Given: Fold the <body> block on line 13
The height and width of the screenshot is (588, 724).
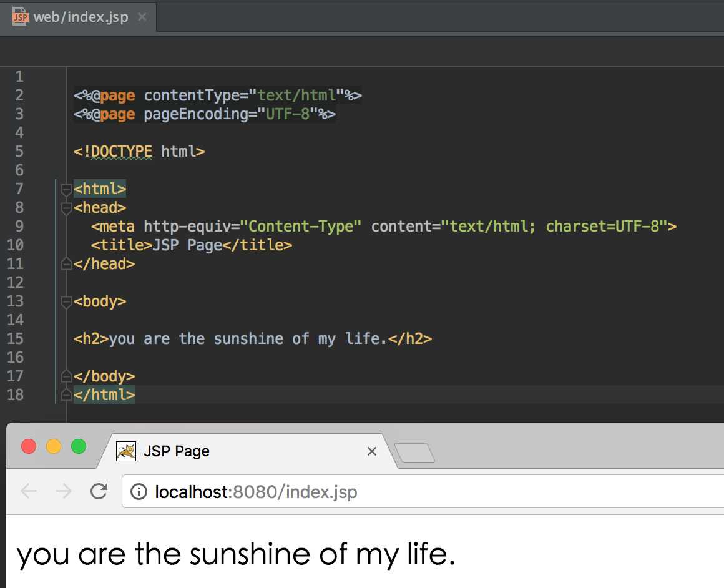Looking at the screenshot, I should pyautogui.click(x=66, y=301).
